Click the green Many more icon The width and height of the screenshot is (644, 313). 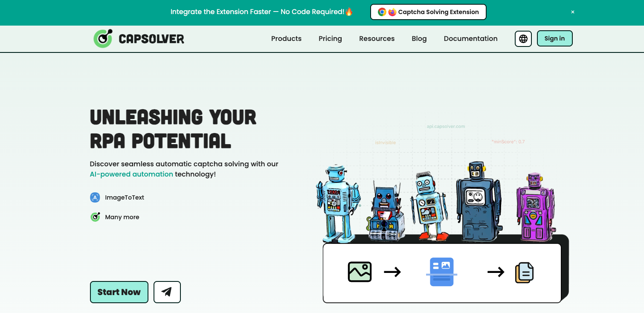[95, 217]
